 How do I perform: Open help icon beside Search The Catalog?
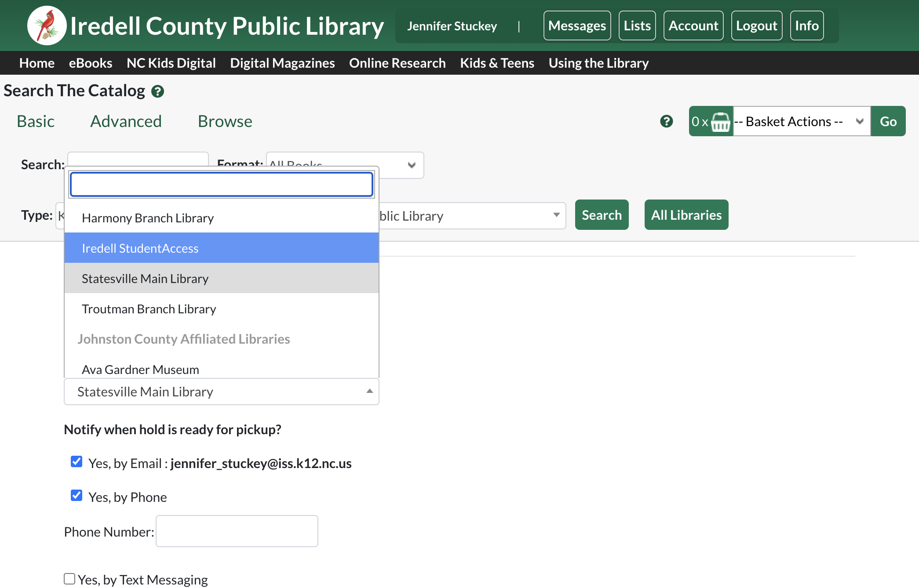tap(157, 91)
